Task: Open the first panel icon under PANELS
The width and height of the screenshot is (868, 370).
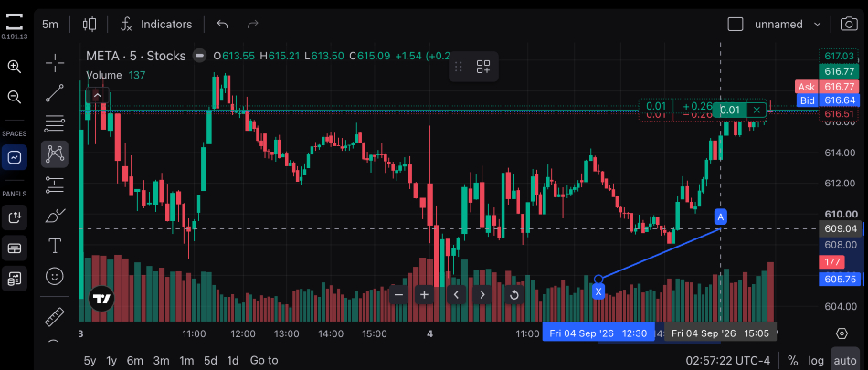Action: [x=15, y=217]
